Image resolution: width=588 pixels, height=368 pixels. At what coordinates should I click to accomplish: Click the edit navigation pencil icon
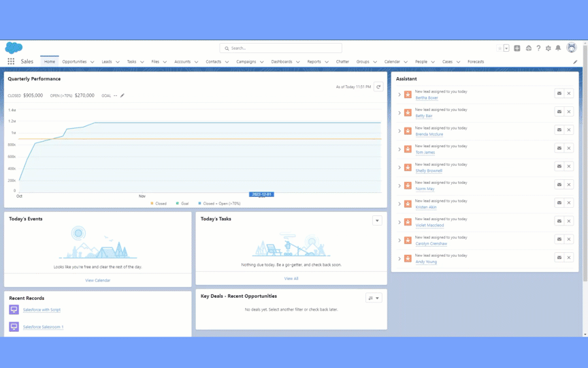(x=575, y=61)
